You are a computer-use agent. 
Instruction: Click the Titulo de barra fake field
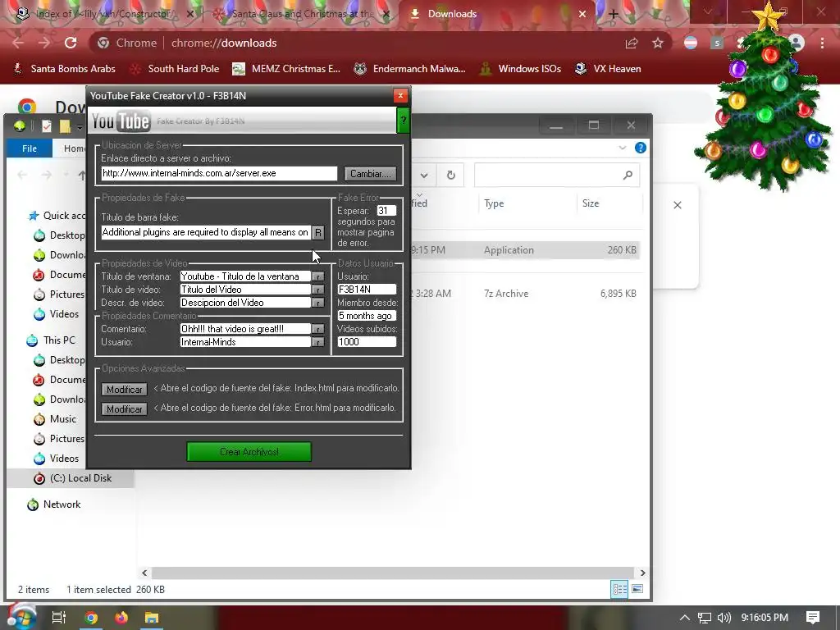click(206, 232)
